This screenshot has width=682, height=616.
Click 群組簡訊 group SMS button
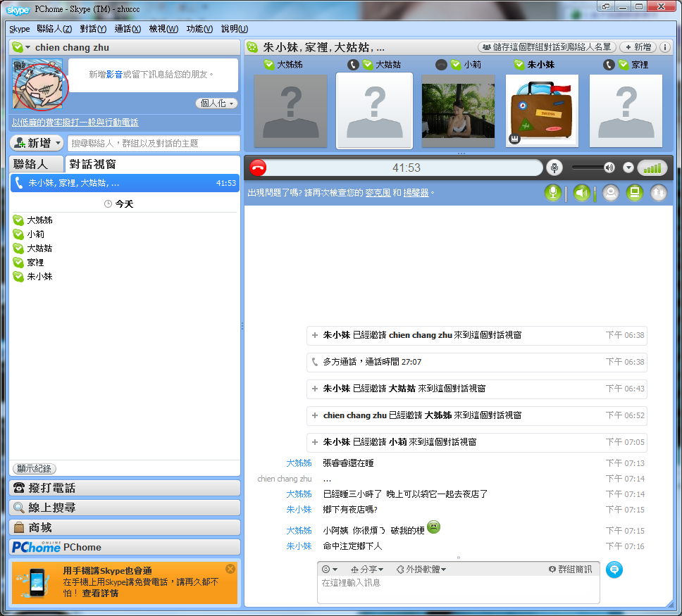(570, 569)
